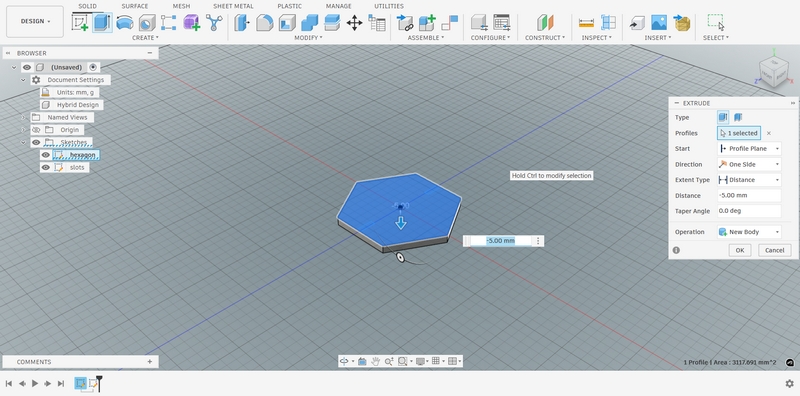Click the Insert Derive icon

tap(637, 22)
